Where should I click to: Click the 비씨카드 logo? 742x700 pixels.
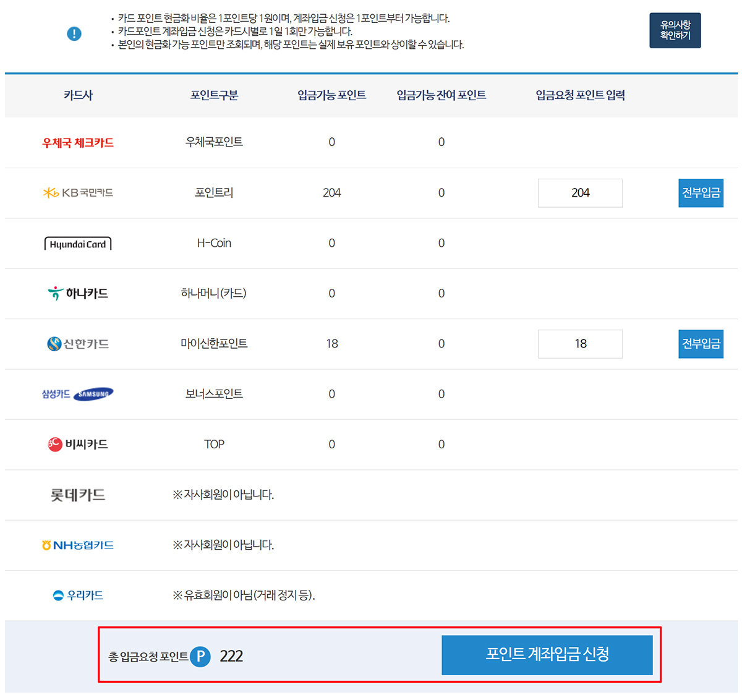(78, 444)
